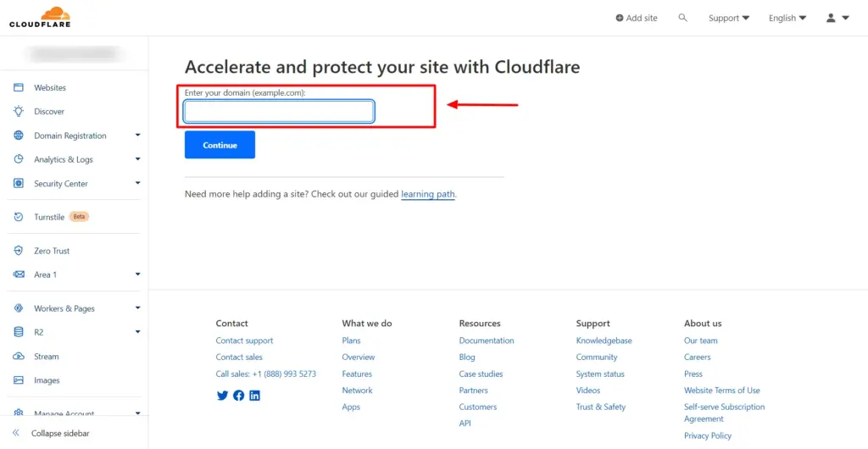Open Turnstile in the sidebar

pos(49,217)
